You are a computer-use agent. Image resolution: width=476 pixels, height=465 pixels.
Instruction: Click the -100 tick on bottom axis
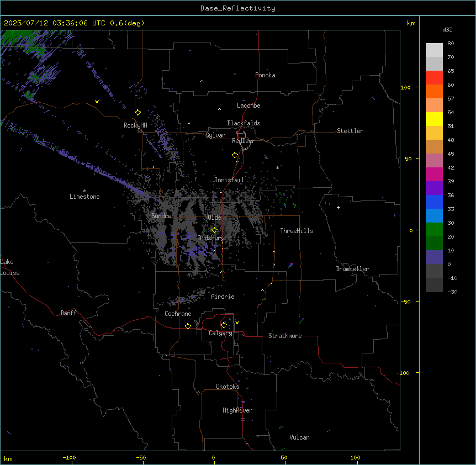69,458
